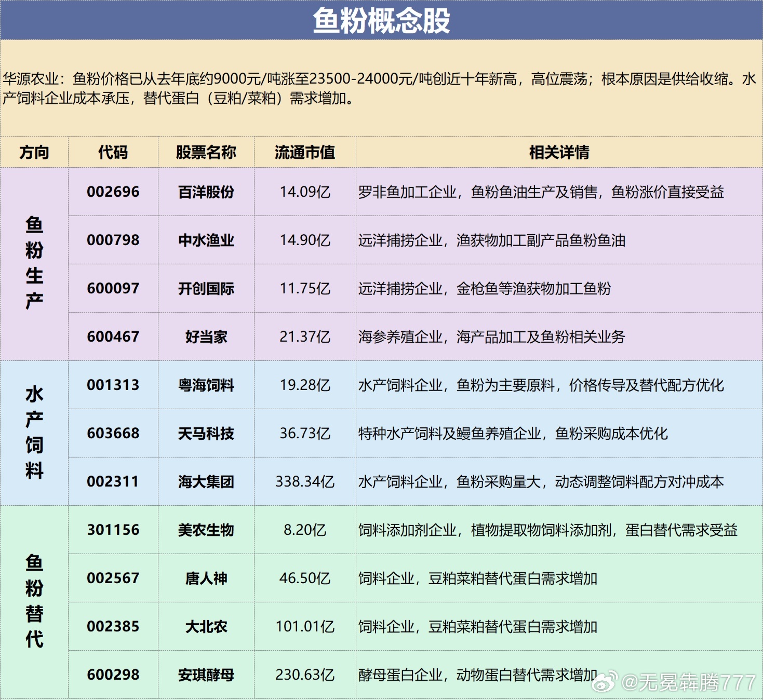Screen dimensions: 763x700
Task: Select stock code 002696
Action: coord(113,192)
